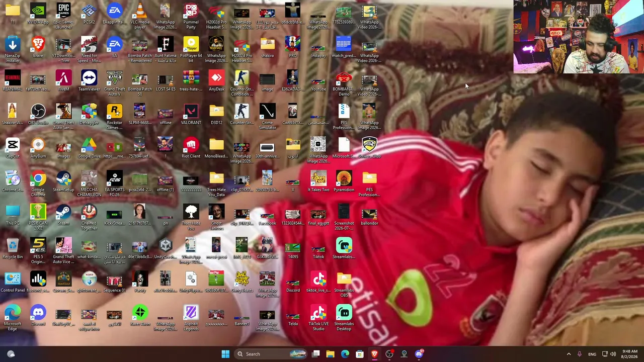Select the Strikers Club desktop icon
The image size is (644, 362).
[369, 148]
